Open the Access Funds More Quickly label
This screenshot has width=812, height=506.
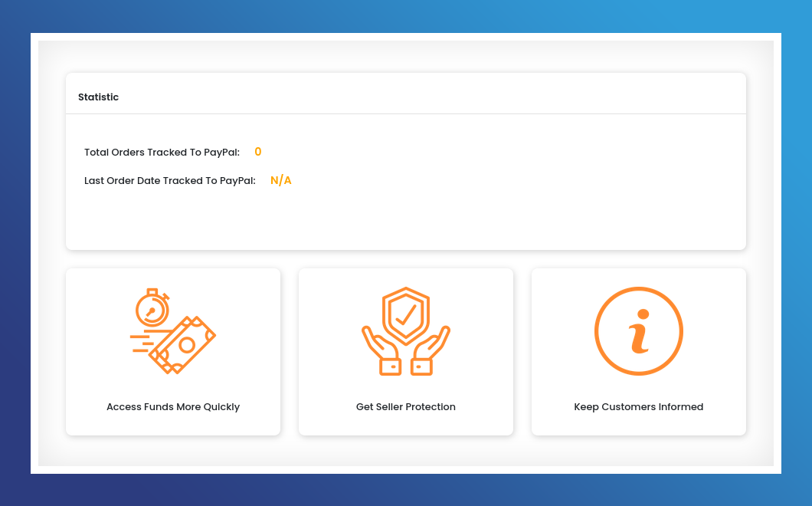coord(173,407)
